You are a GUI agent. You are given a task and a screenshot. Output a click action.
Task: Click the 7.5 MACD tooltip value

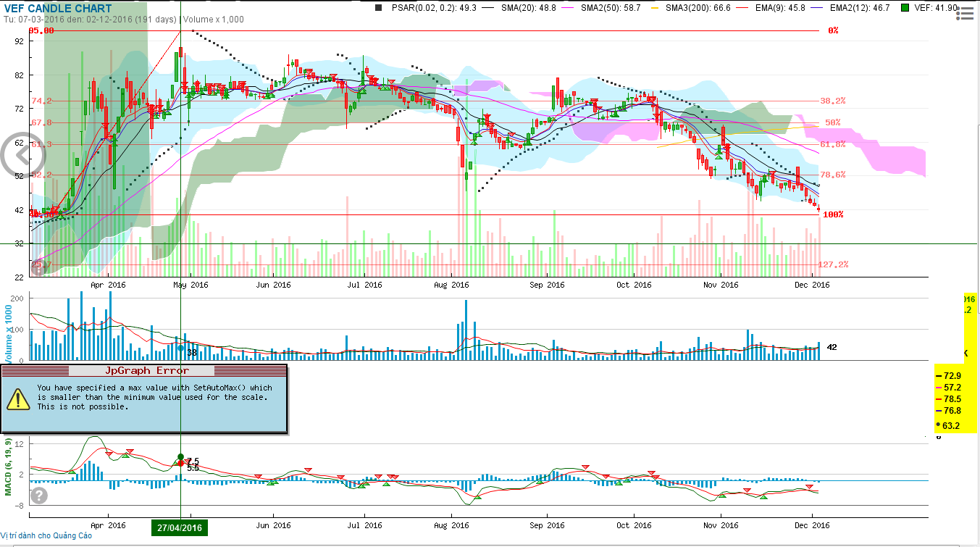pyautogui.click(x=193, y=462)
